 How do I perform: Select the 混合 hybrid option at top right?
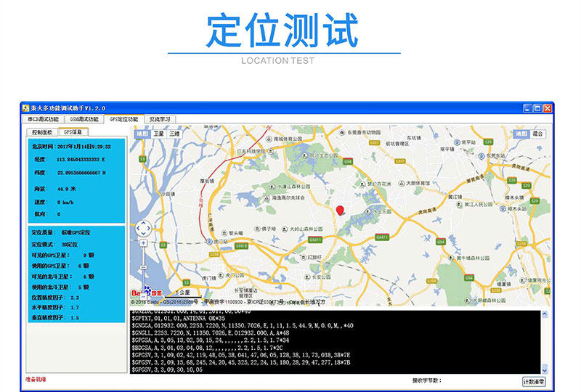click(x=537, y=134)
